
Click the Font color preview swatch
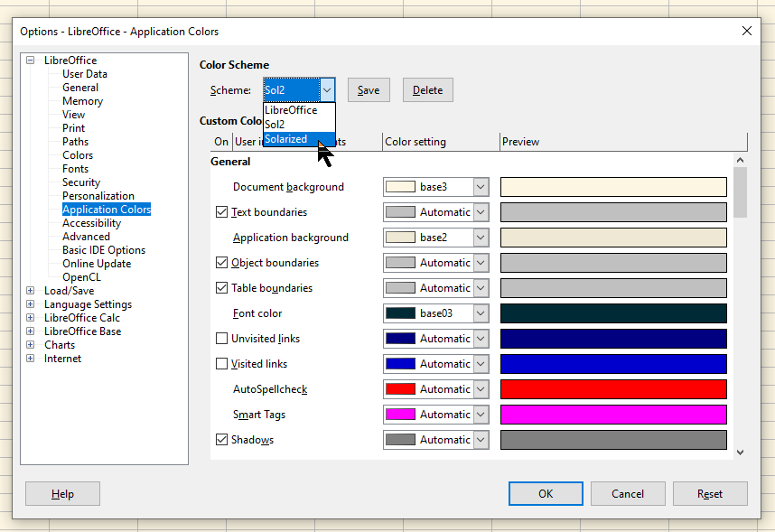(x=613, y=313)
